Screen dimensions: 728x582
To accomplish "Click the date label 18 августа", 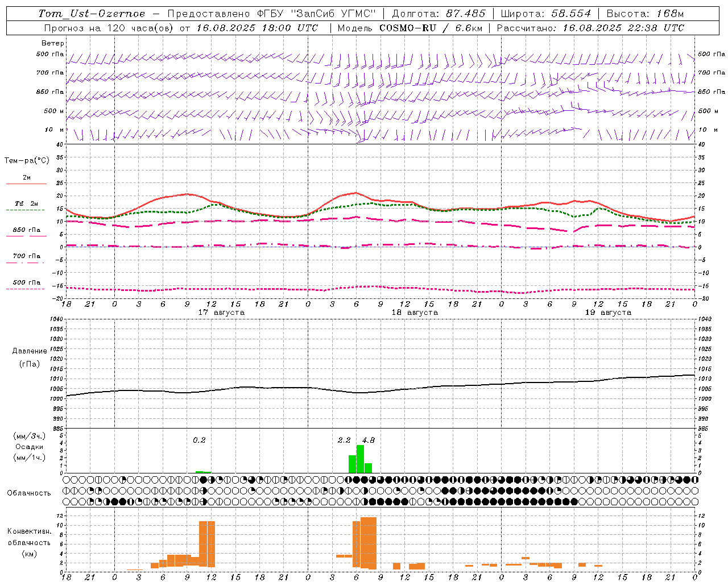I will [x=415, y=313].
